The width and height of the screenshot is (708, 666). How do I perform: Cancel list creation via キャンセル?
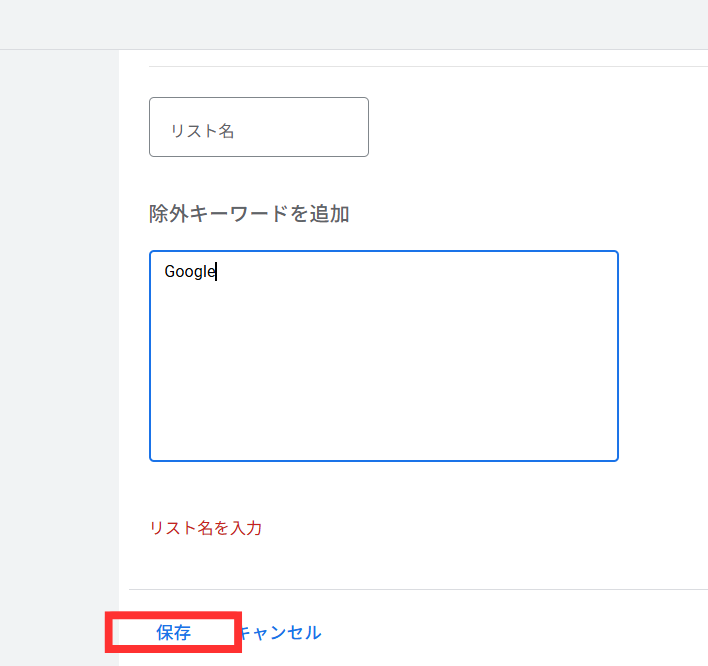[280, 632]
